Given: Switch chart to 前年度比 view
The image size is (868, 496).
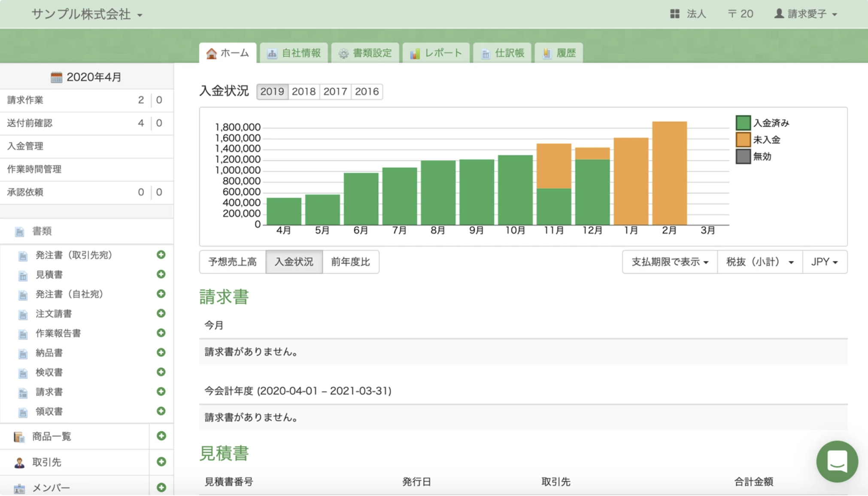Looking at the screenshot, I should point(350,262).
